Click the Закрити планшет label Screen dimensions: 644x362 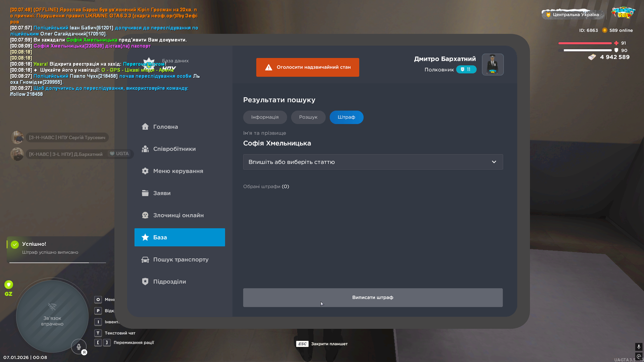pyautogui.click(x=330, y=344)
